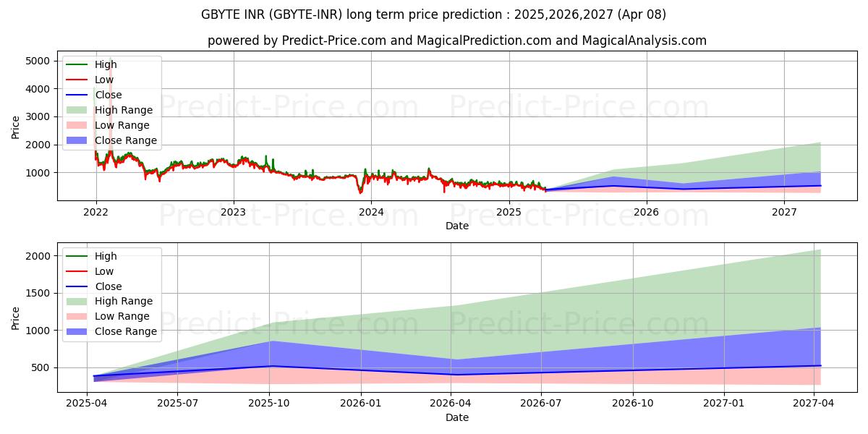Click the 'Date' axis label under lower chart
The height and width of the screenshot is (434, 868).
pyautogui.click(x=457, y=417)
